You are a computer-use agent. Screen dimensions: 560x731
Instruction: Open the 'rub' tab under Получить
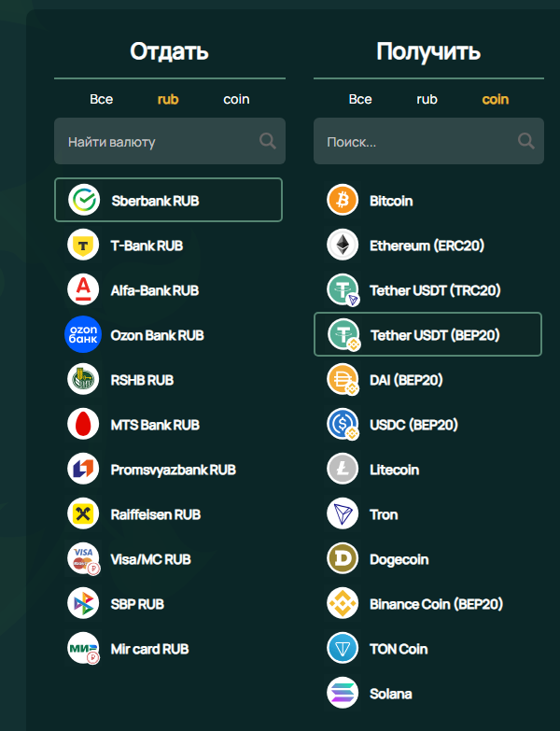tap(427, 99)
